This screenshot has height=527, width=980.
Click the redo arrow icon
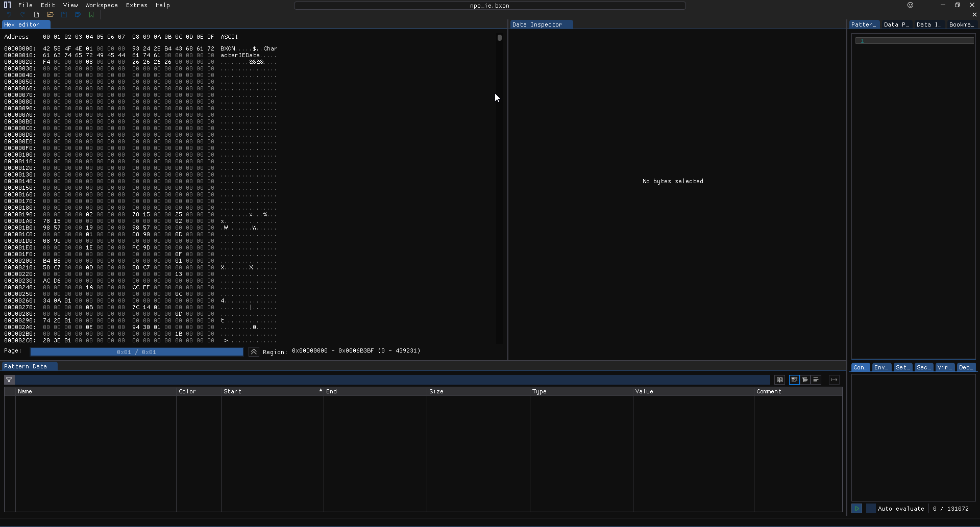point(22,15)
